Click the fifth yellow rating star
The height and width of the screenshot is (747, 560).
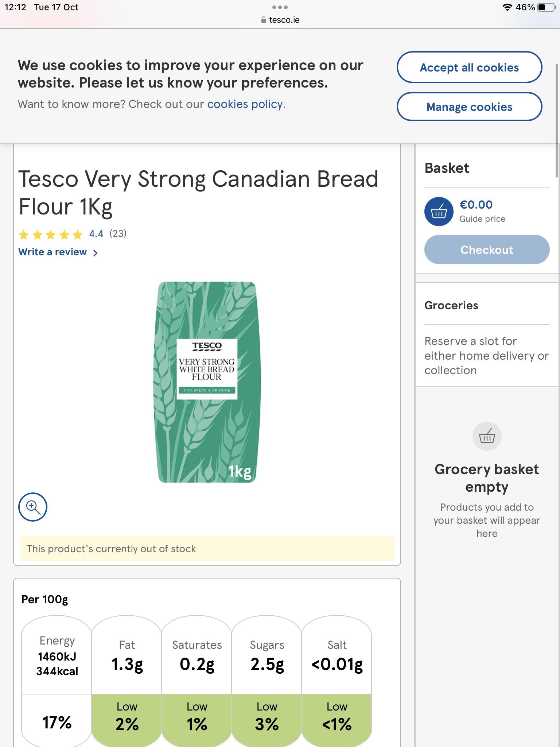click(x=78, y=235)
